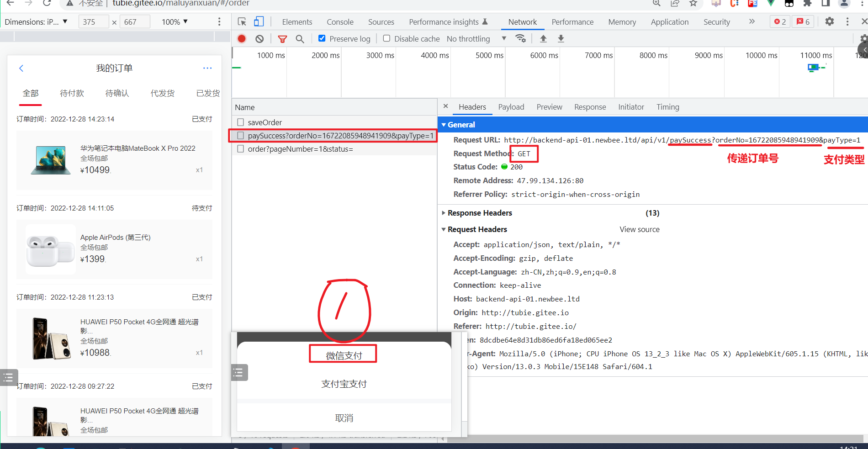Click 取消 to cancel payment
The height and width of the screenshot is (449, 868).
click(344, 418)
